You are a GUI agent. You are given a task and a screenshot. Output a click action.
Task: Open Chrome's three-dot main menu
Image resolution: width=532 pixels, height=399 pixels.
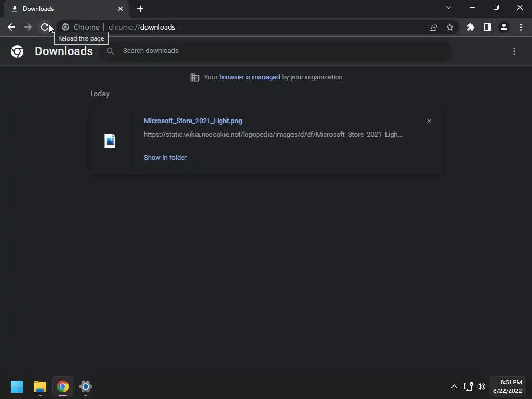pos(521,27)
